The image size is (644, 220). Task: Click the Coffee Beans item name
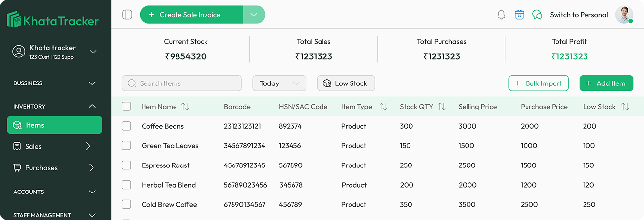163,126
